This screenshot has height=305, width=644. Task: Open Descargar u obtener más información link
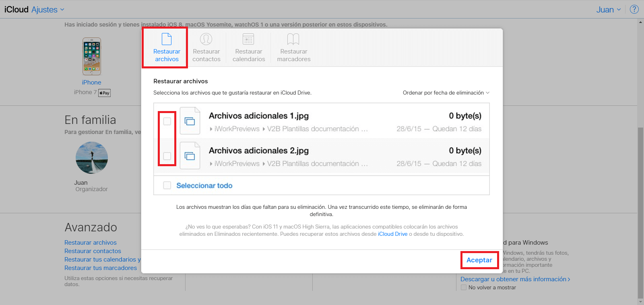pos(515,279)
